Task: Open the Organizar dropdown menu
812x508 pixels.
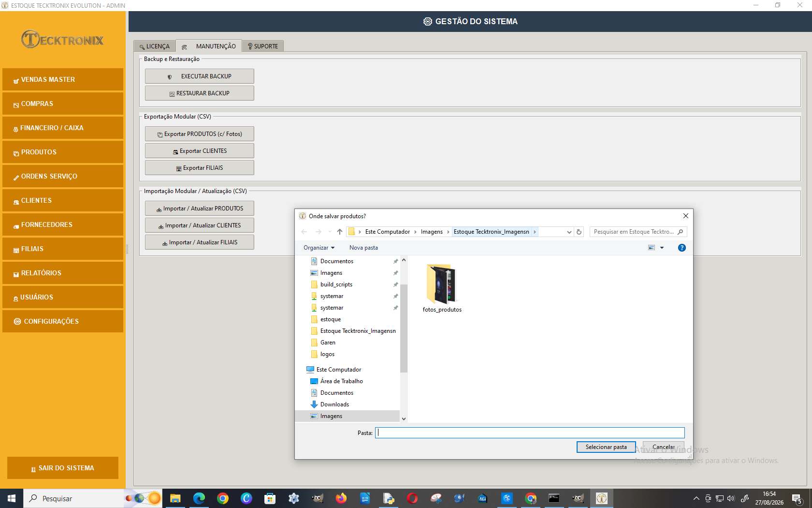Action: (x=319, y=248)
